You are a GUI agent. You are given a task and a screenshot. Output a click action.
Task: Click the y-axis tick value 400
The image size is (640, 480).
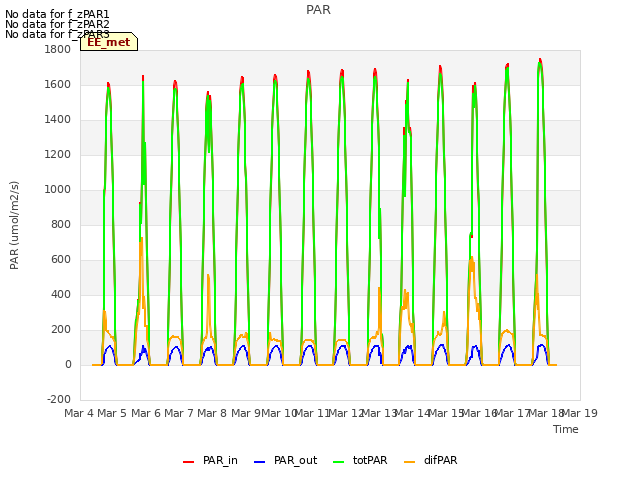(x=61, y=295)
